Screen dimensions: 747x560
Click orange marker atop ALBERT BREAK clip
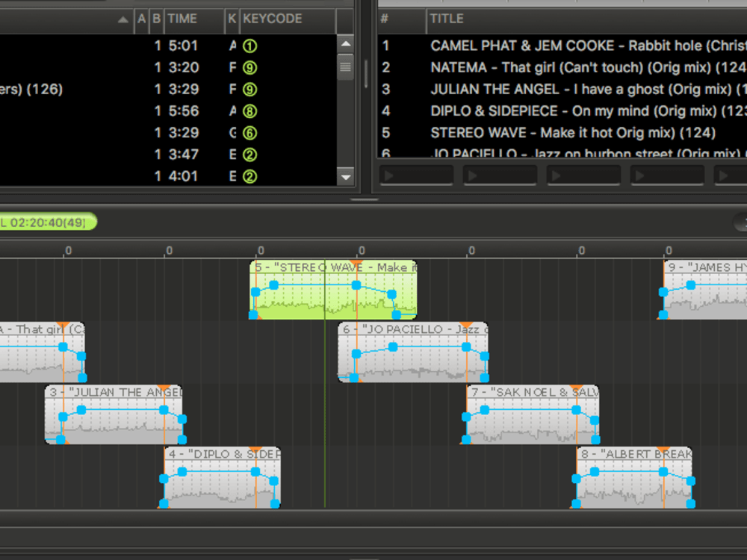pos(663,450)
